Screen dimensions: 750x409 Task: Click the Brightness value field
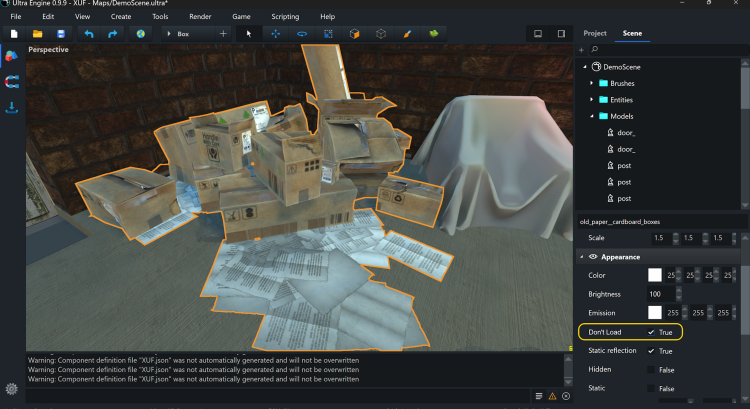pos(662,294)
